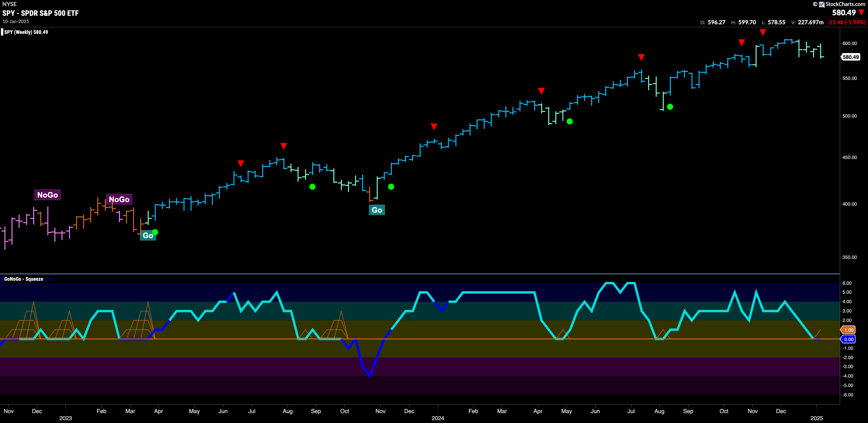Click the GoNoGo - Squeeze panel label
Screen dimensions: 868x423
pos(24,279)
